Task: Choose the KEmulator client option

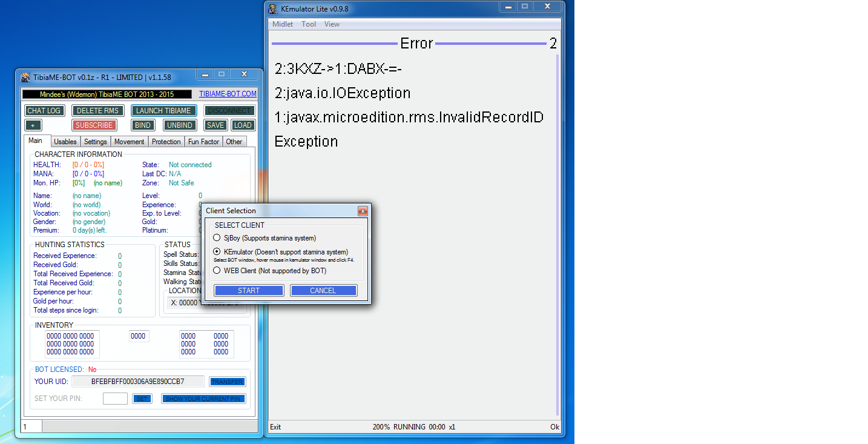Action: tap(217, 251)
